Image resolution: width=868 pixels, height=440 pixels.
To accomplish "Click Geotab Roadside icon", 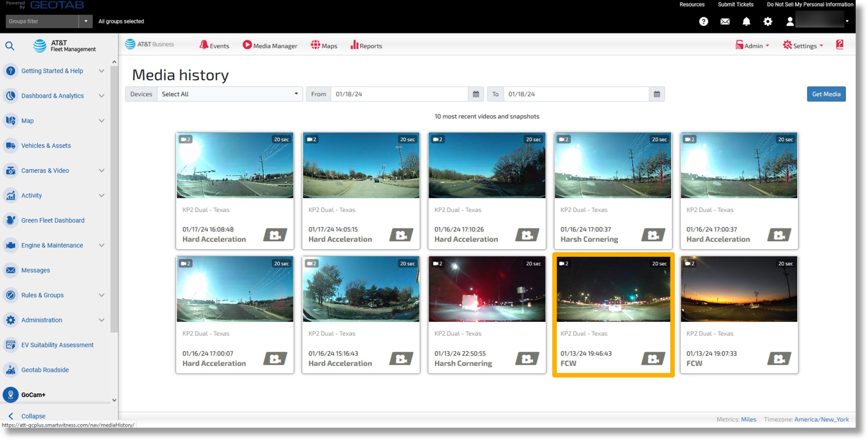I will click(x=11, y=370).
